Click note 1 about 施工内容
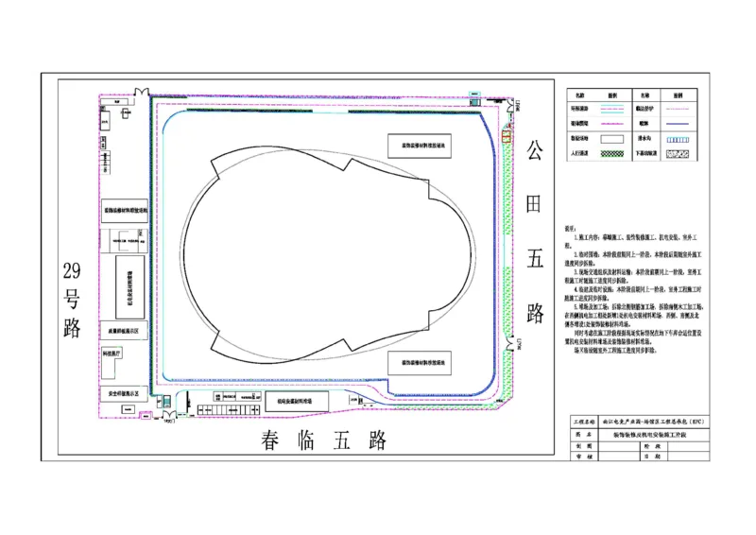This screenshot has height=535, width=756. click(632, 241)
